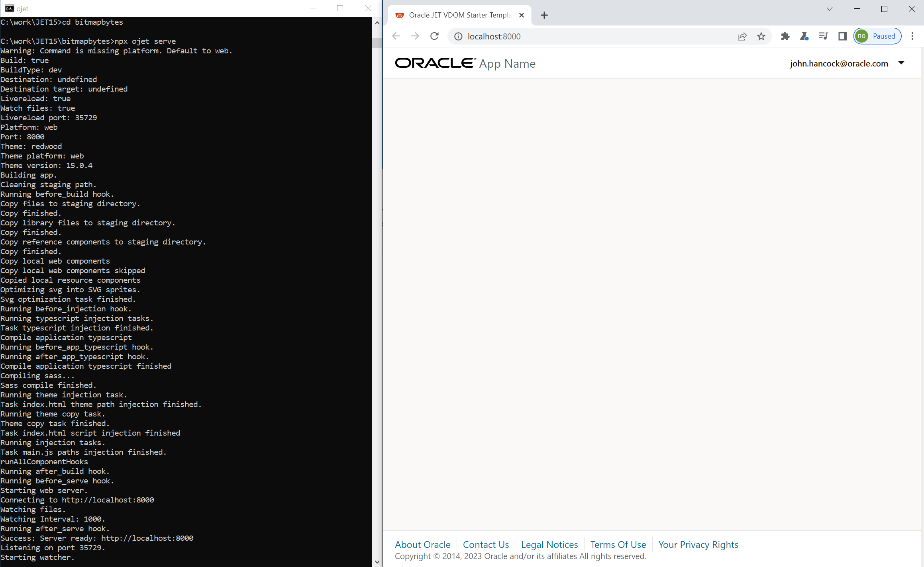Click the Paused profile button
The width and height of the screenshot is (924, 567).
coord(877,36)
